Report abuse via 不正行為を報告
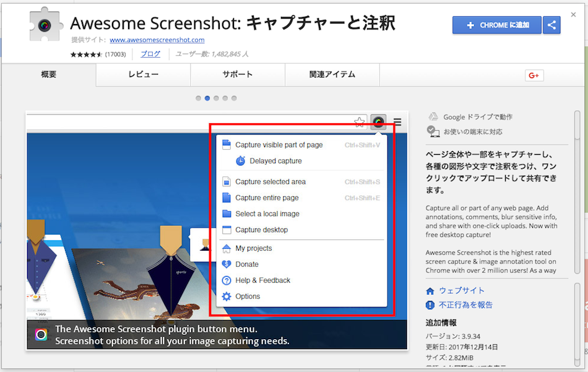Image resolution: width=588 pixels, height=372 pixels. pos(465,305)
